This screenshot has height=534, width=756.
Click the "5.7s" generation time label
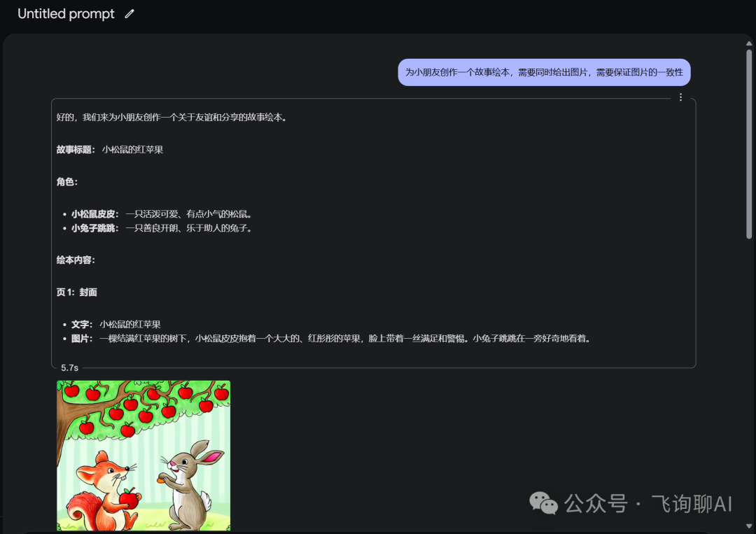[x=69, y=367]
